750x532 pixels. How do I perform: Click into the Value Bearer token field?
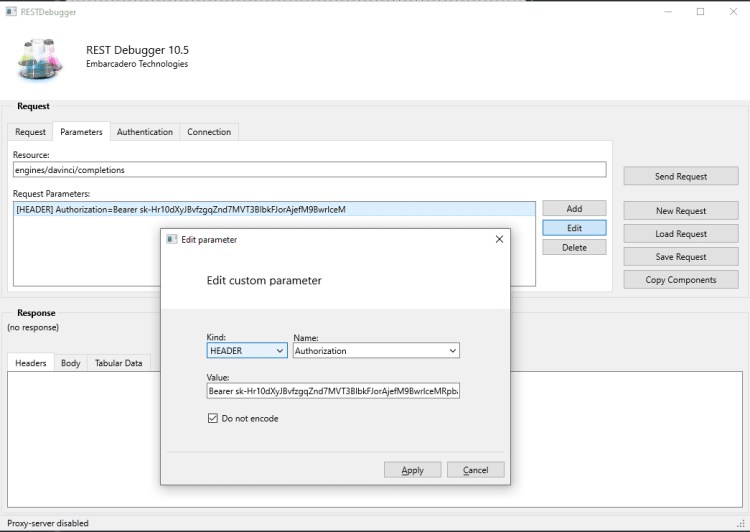point(333,391)
